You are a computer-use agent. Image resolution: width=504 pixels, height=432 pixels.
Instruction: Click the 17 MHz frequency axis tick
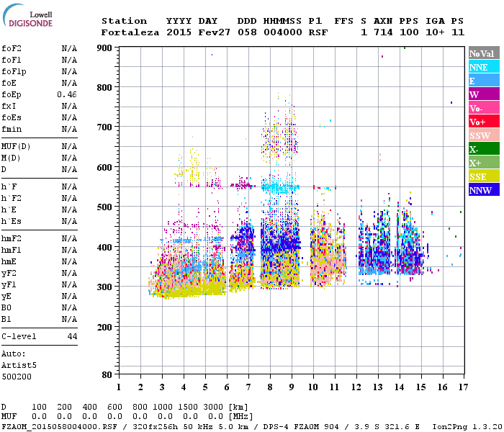pyautogui.click(x=463, y=387)
